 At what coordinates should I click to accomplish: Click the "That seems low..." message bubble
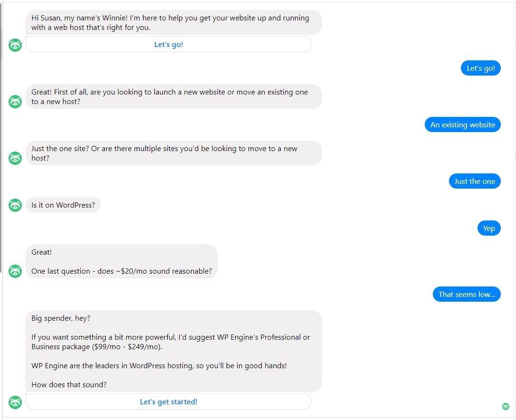[x=466, y=295]
